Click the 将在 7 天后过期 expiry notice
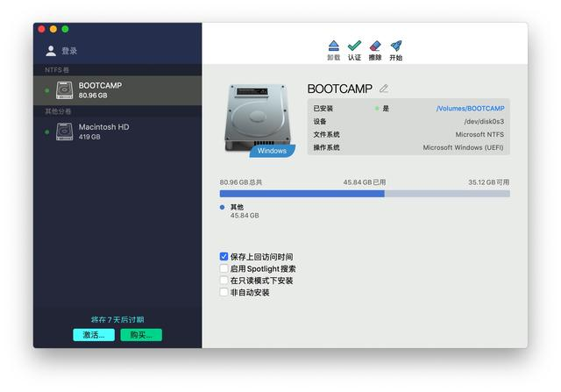 click(x=117, y=319)
